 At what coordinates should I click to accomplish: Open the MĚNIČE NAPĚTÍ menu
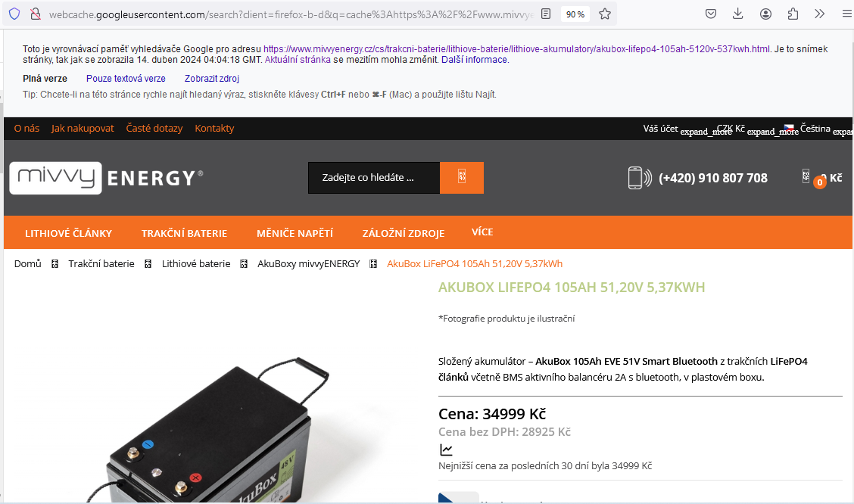[x=295, y=233]
